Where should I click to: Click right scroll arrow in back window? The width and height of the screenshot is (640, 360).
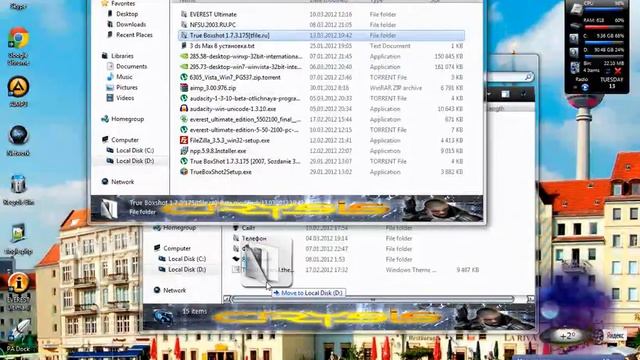(x=530, y=300)
